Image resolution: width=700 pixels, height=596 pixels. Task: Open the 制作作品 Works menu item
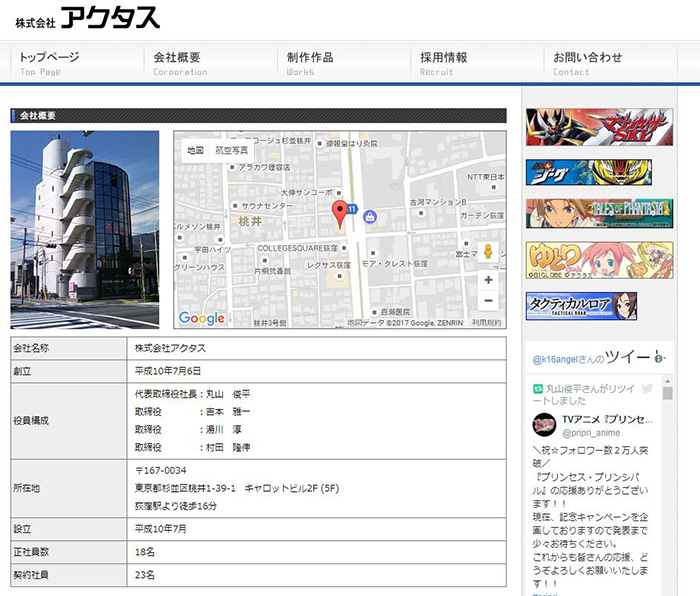309,62
